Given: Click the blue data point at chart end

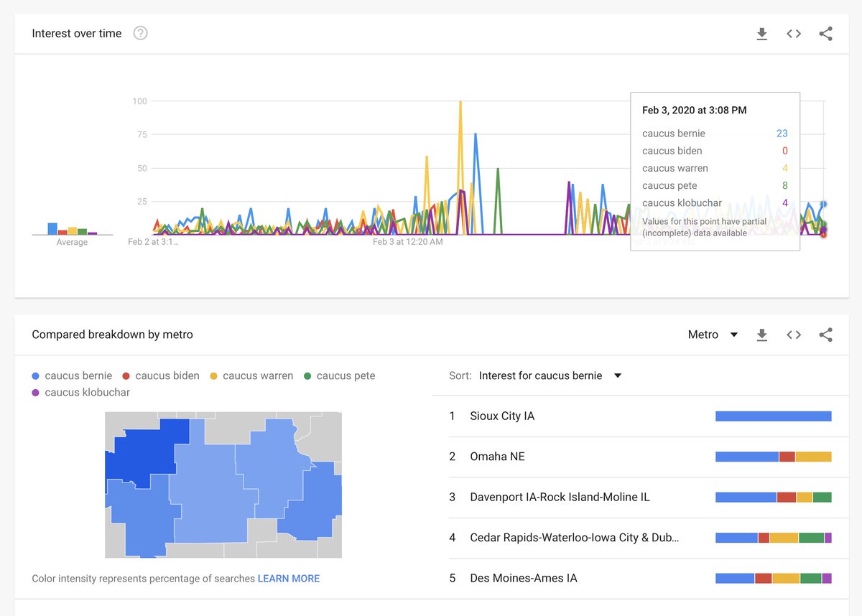Looking at the screenshot, I should pyautogui.click(x=823, y=204).
